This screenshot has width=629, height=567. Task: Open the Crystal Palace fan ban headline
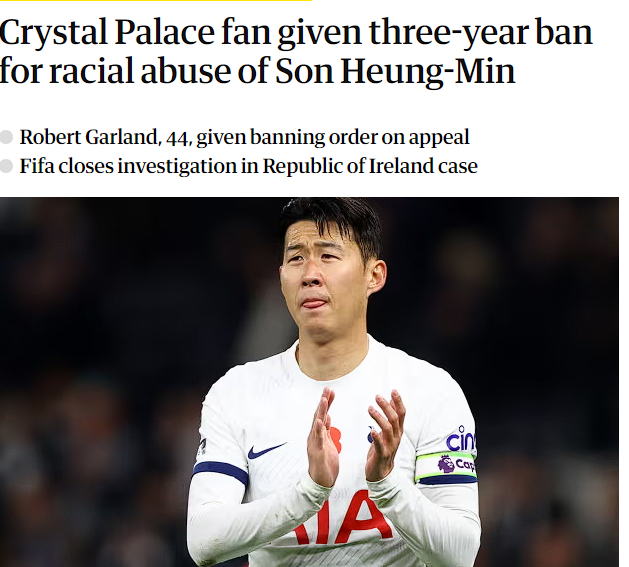(x=296, y=52)
